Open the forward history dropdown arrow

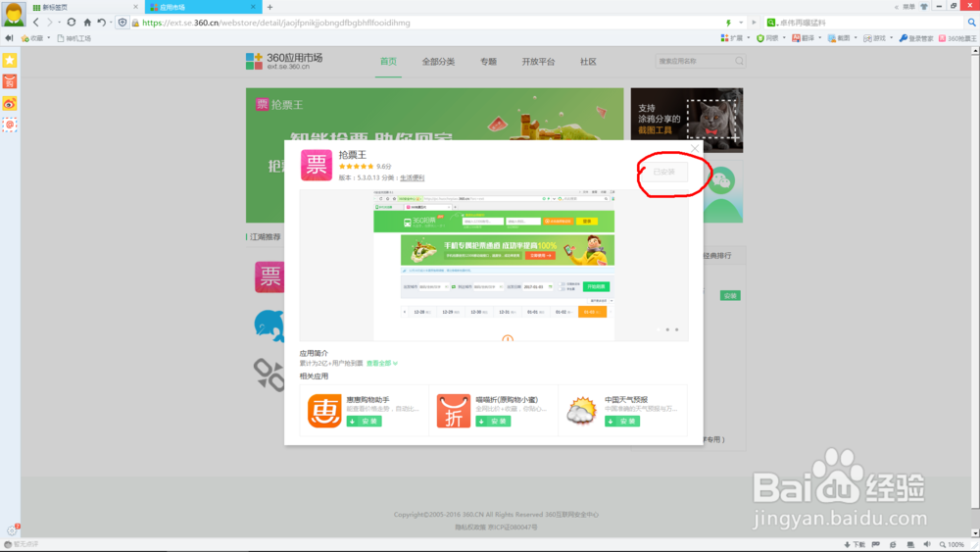tap(59, 23)
